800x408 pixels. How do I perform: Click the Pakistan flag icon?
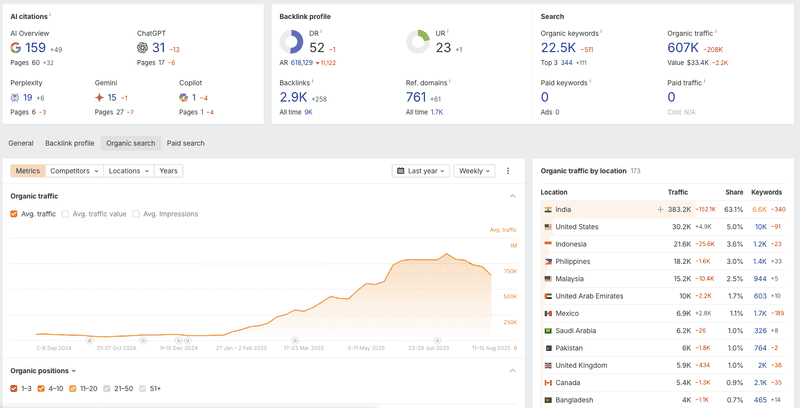click(548, 348)
